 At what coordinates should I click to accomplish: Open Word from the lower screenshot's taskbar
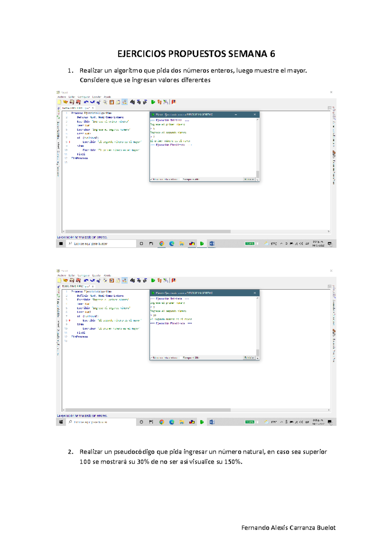[212, 422]
